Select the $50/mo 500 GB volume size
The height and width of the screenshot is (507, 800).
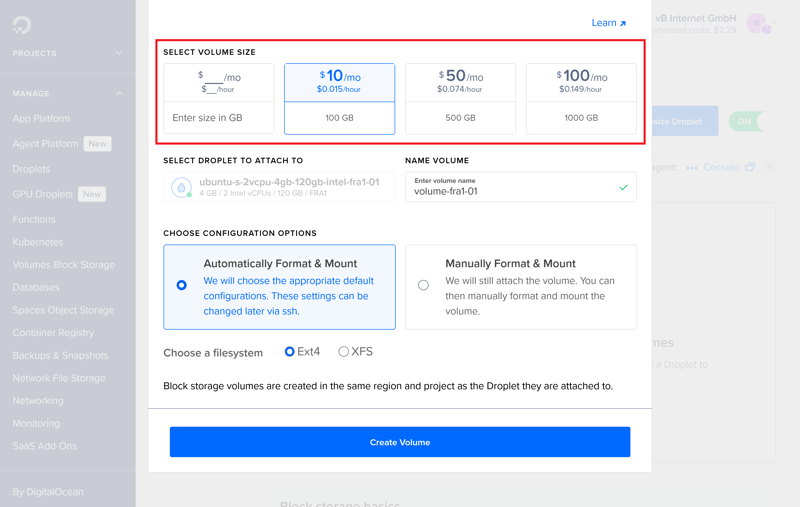click(x=460, y=98)
